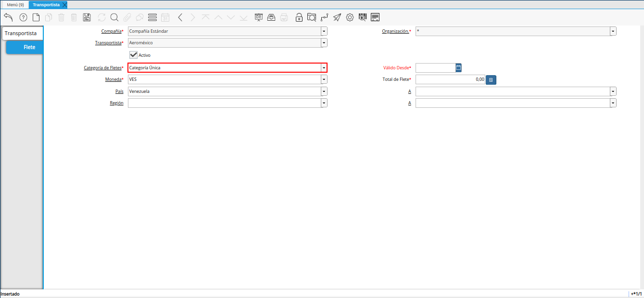Click the undo changes arrow icon
644x298 pixels.
click(x=8, y=17)
